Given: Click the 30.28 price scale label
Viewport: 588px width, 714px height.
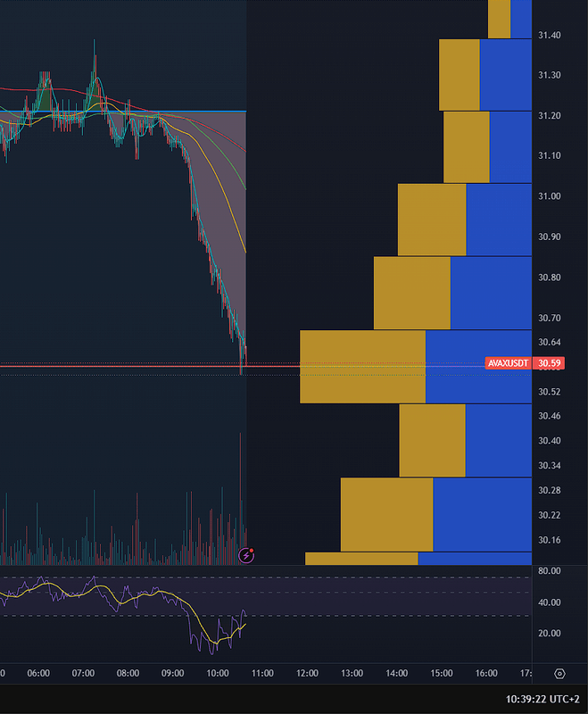Looking at the screenshot, I should (550, 490).
